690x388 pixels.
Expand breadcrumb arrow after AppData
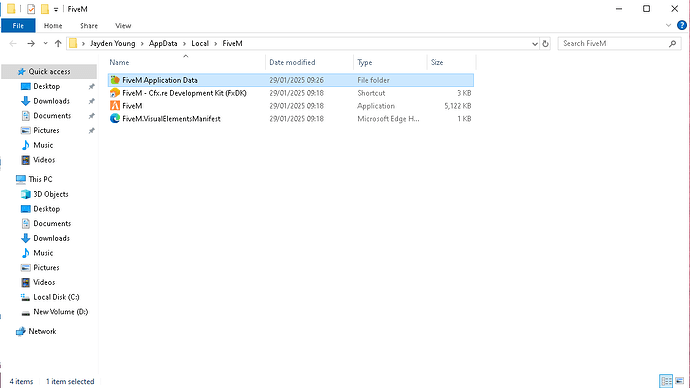click(184, 44)
